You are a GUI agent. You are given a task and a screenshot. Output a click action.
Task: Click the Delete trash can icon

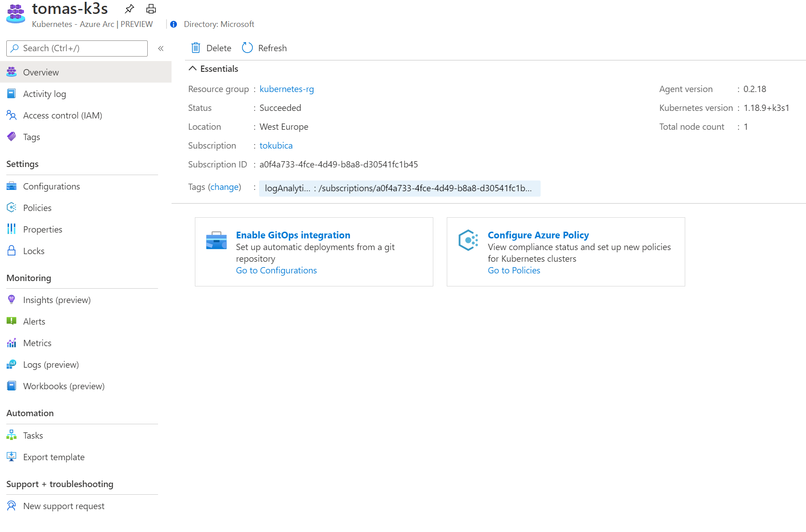[196, 48]
